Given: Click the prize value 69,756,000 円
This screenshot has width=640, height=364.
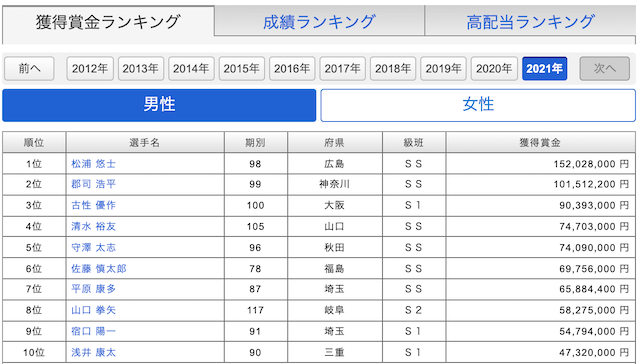Looking at the screenshot, I should (x=594, y=269).
